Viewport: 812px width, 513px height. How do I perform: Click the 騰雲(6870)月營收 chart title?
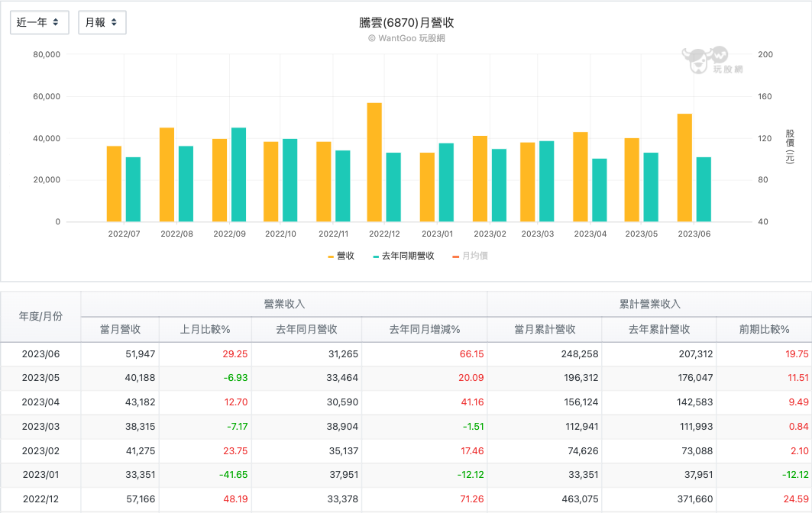pos(406,23)
